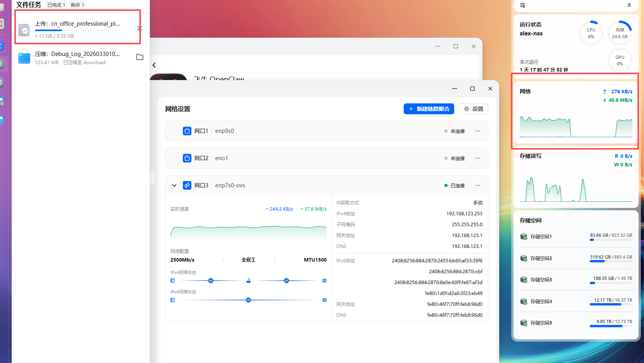The height and width of the screenshot is (363, 644).
Task: Click the globe icon in IPv6网络状态 row
Action: [x=325, y=300]
